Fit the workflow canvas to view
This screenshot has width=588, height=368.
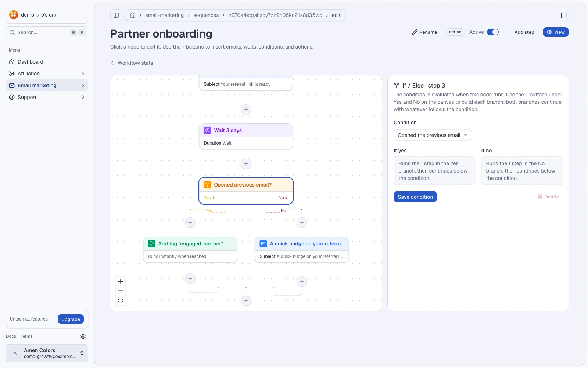121,301
